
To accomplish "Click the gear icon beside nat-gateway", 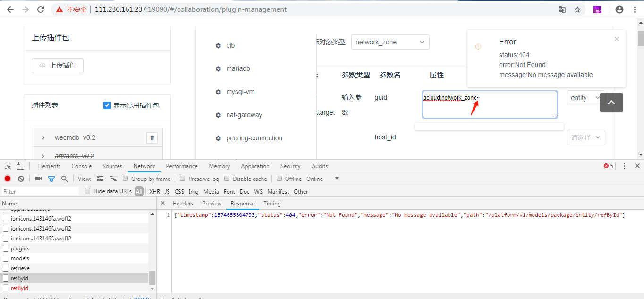I will tap(218, 115).
